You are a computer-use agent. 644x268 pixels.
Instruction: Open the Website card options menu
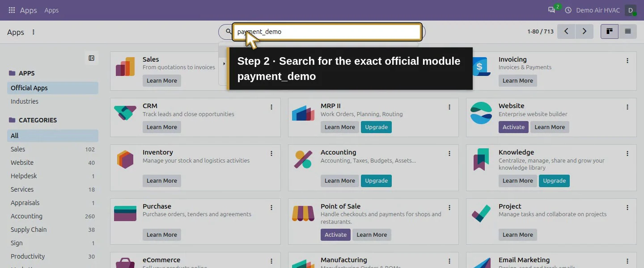point(627,107)
